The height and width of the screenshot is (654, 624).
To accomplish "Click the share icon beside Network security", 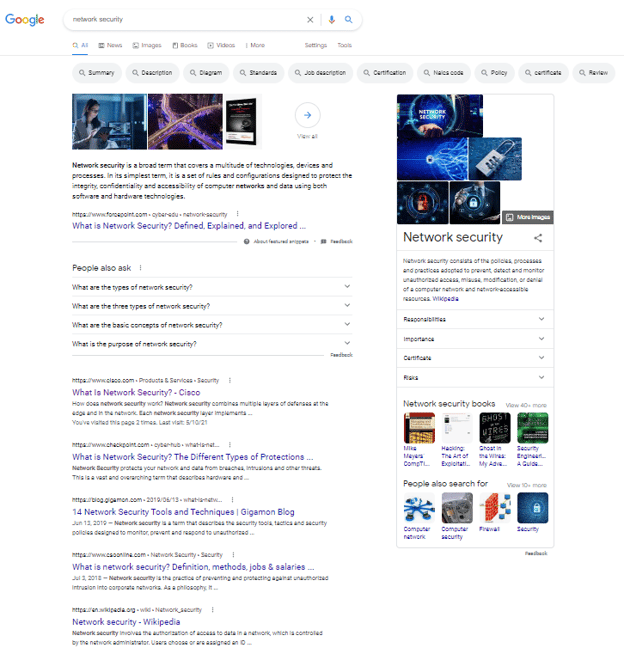I will pos(538,238).
